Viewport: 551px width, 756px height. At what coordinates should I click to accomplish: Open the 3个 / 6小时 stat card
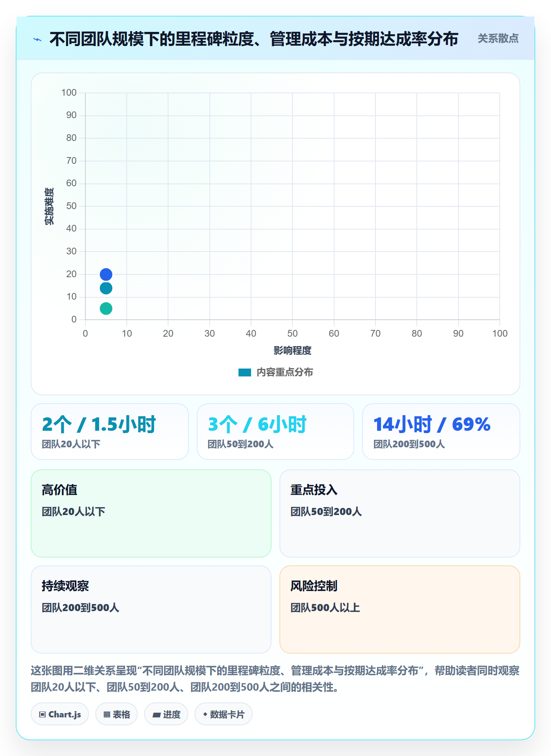click(275, 432)
